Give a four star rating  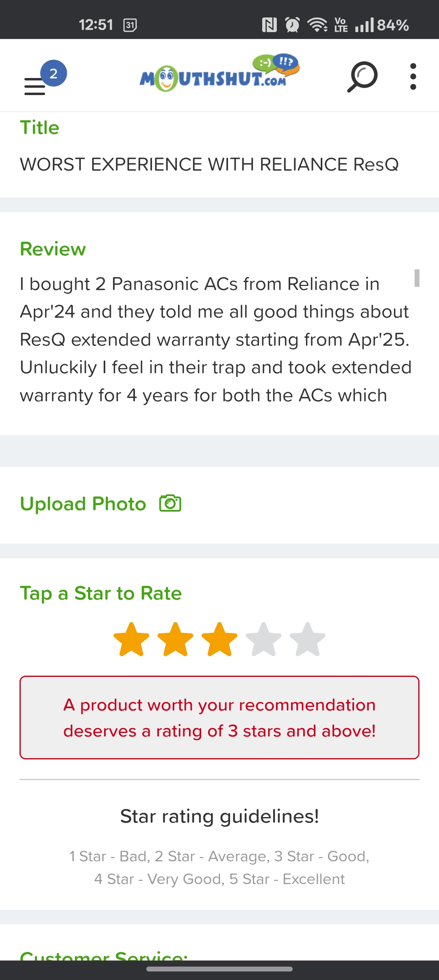pos(263,640)
